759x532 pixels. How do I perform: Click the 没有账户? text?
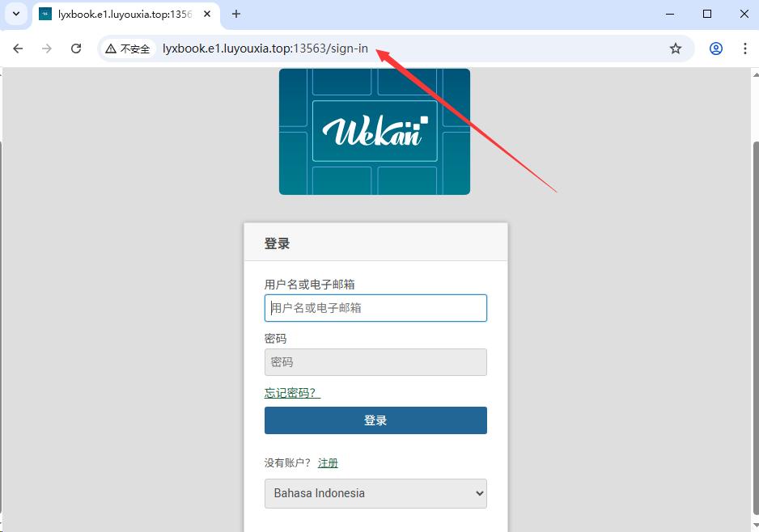pos(287,462)
